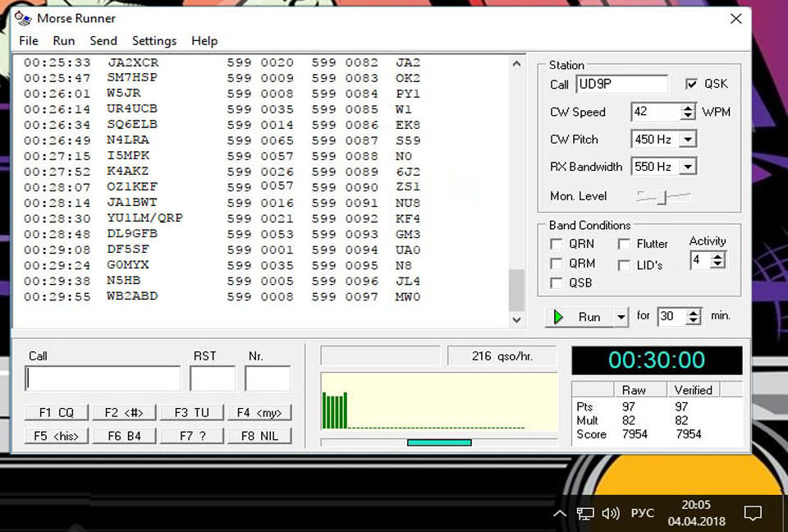The height and width of the screenshot is (532, 788).
Task: Open the network tray icon
Action: (585, 513)
